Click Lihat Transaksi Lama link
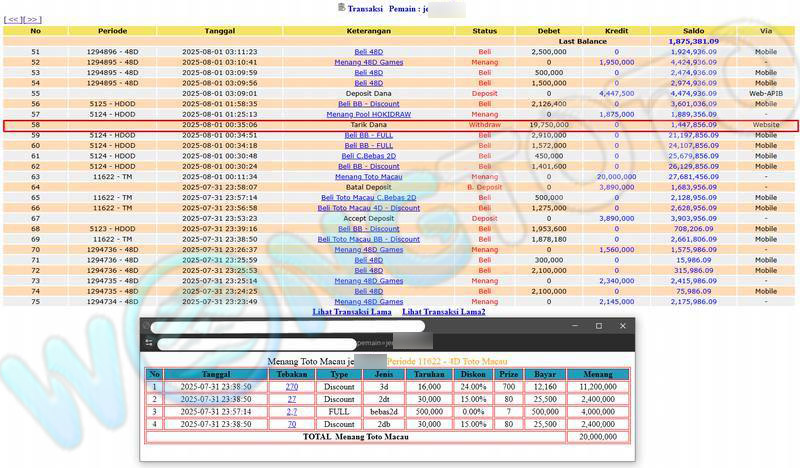 [x=352, y=311]
